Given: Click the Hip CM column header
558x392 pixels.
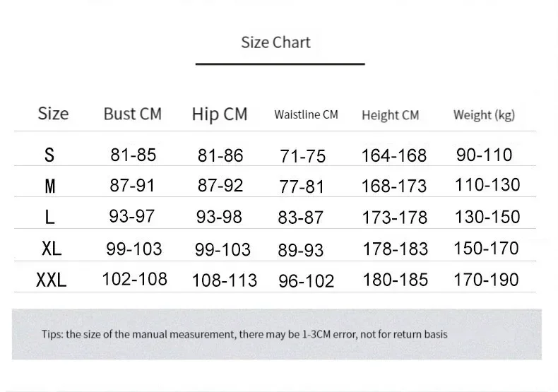Looking at the screenshot, I should [220, 114].
